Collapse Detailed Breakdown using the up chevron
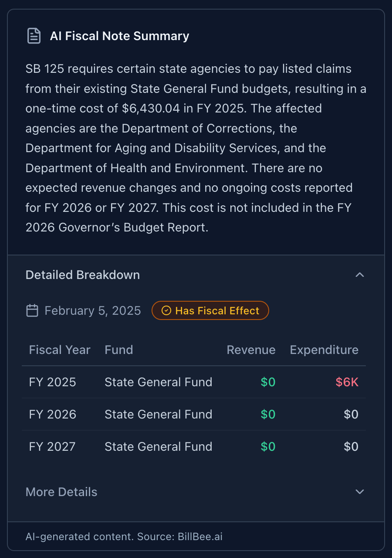The width and height of the screenshot is (392, 558). point(359,275)
